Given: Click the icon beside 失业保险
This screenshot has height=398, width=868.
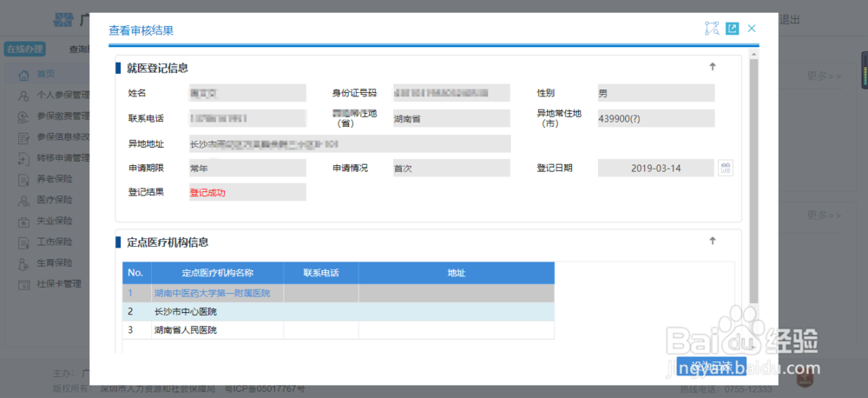Looking at the screenshot, I should [23, 222].
